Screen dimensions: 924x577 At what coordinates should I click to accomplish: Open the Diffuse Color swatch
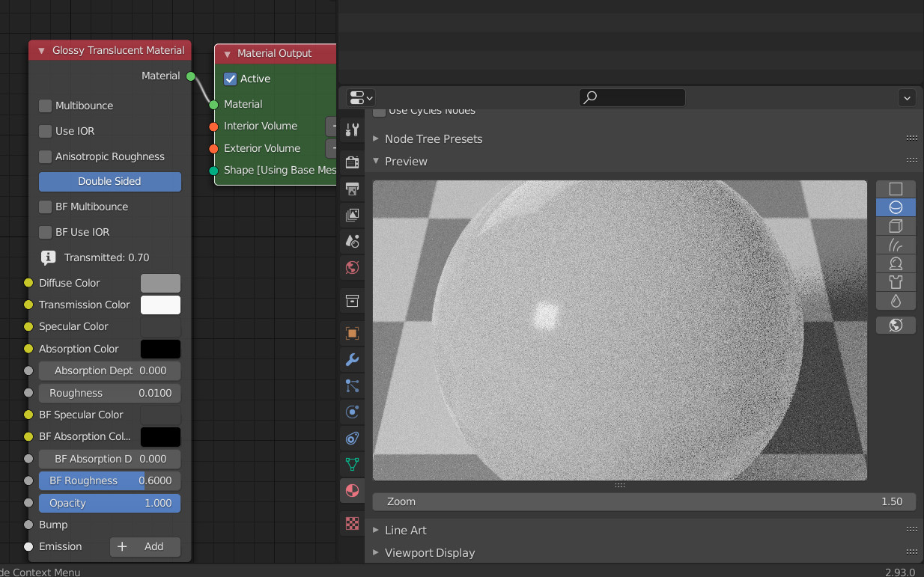point(160,284)
